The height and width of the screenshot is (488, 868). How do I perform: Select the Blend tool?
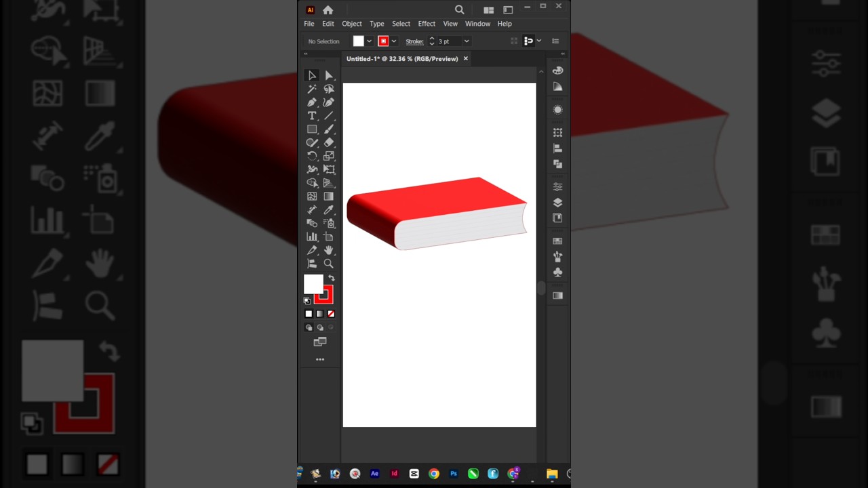click(312, 223)
